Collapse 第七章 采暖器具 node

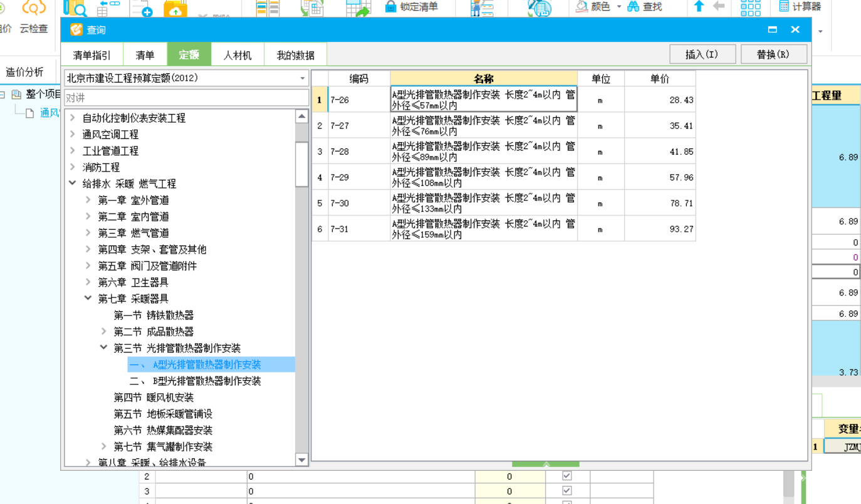point(88,299)
